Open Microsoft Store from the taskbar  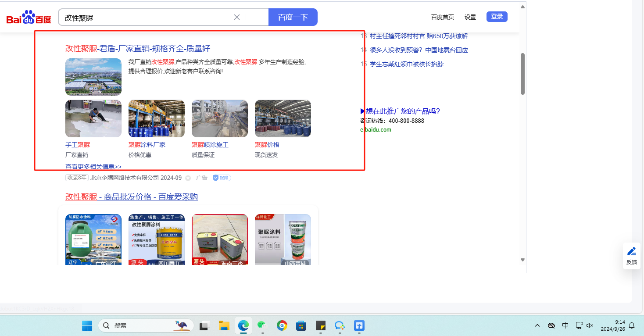pyautogui.click(x=301, y=326)
